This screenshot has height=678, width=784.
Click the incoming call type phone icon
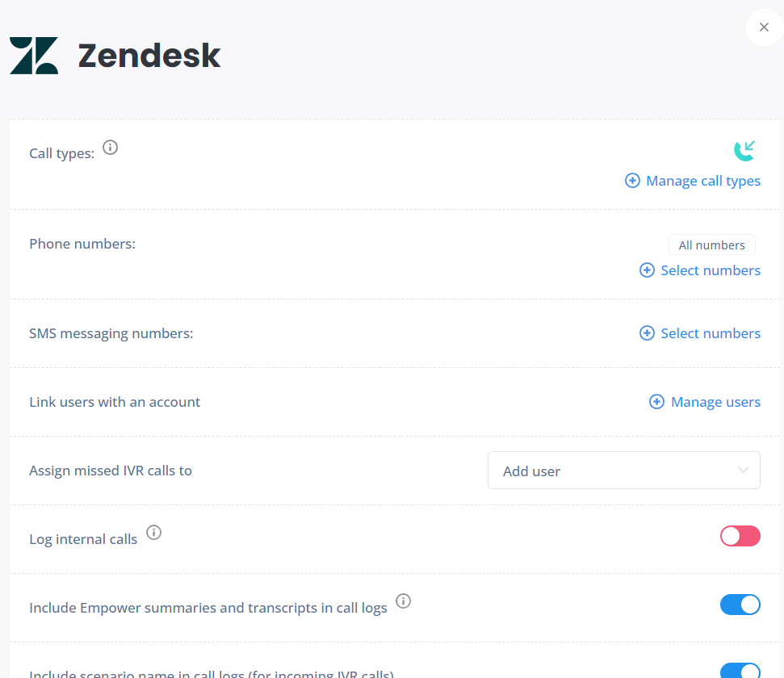click(x=744, y=150)
